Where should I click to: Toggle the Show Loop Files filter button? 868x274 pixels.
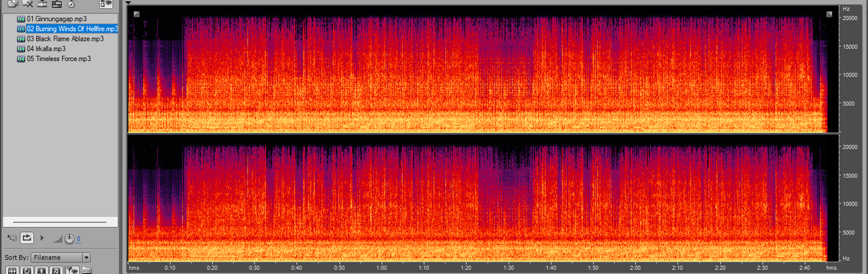[26, 271]
